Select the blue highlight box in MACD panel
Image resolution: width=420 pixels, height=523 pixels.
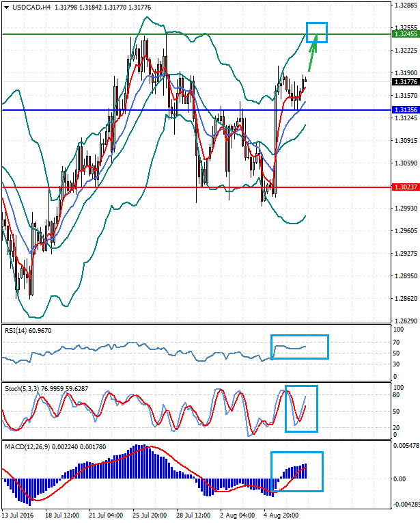click(x=297, y=471)
